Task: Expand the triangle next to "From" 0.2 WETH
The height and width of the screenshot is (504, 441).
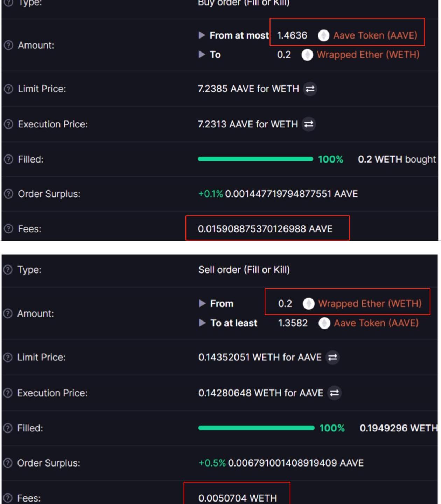Action: coord(202,303)
